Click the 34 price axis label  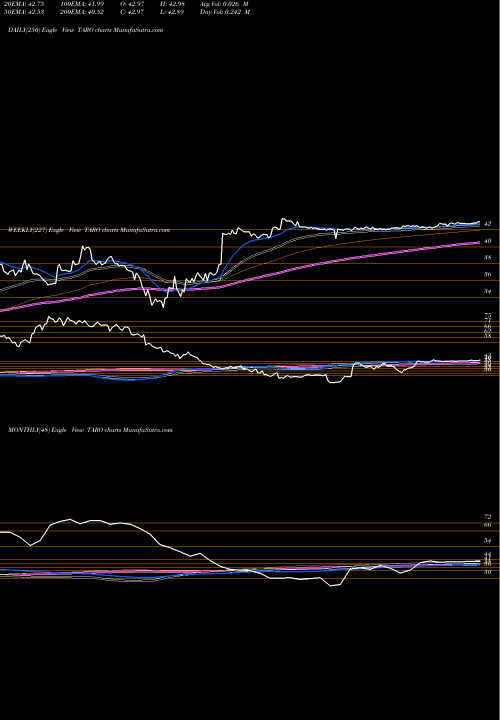click(488, 292)
